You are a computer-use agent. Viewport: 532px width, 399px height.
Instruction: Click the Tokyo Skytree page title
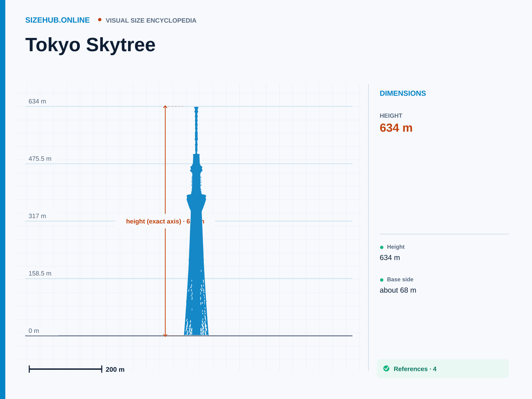[90, 45]
